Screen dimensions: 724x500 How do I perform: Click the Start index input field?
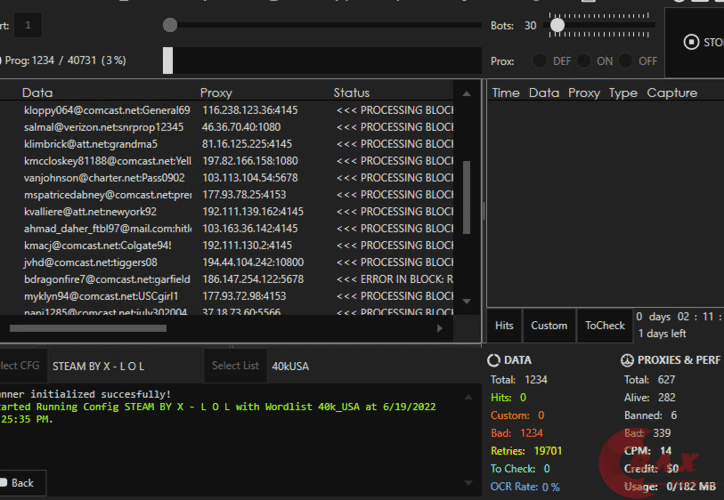pos(28,25)
